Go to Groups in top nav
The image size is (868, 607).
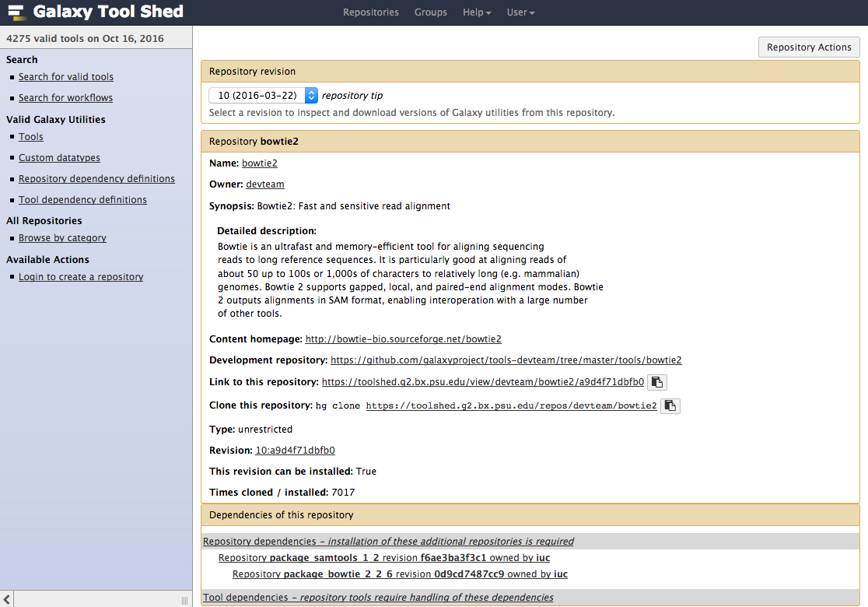(431, 12)
